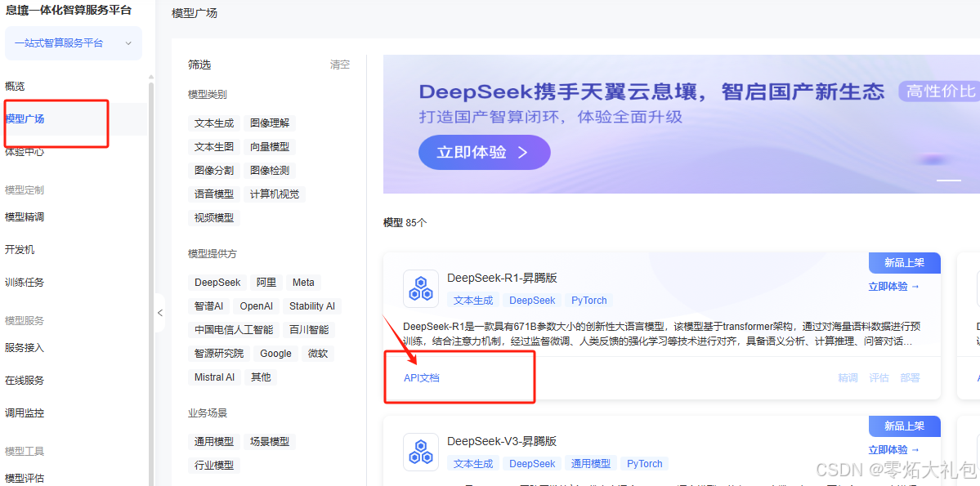
Task: Click 立即体验 on DeepSeek-R1 card
Action: click(x=893, y=287)
